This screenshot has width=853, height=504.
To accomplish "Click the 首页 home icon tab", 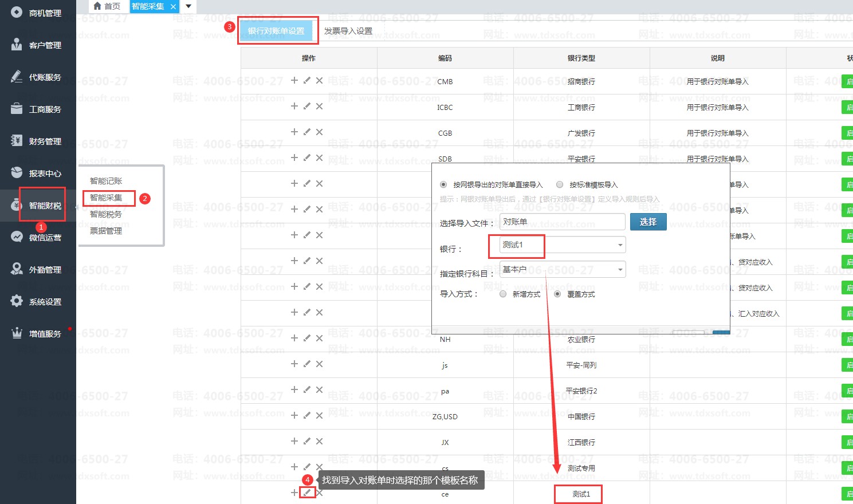I will [107, 6].
